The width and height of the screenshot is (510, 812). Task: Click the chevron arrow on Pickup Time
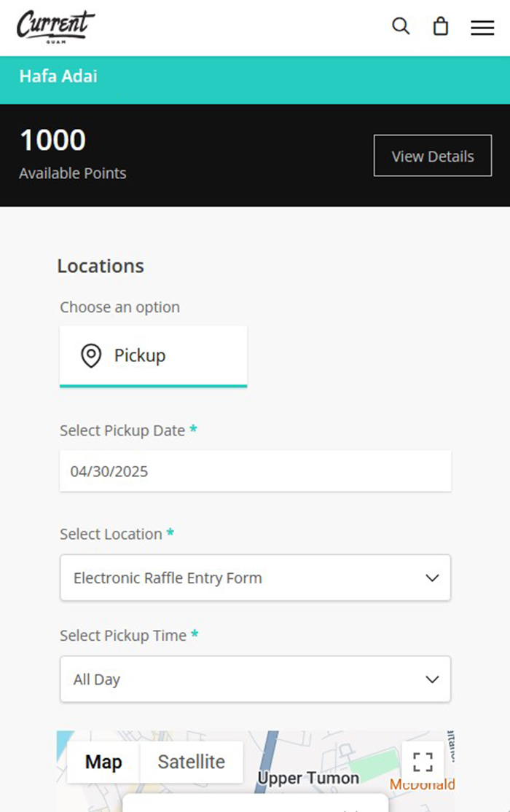432,679
